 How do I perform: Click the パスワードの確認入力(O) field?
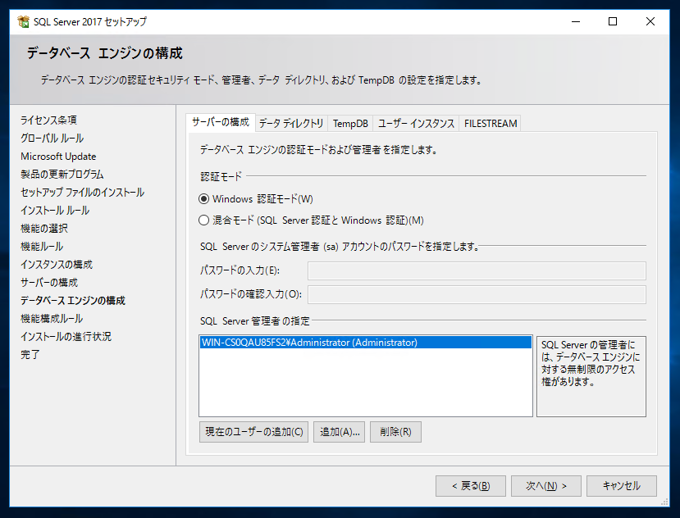[477, 295]
